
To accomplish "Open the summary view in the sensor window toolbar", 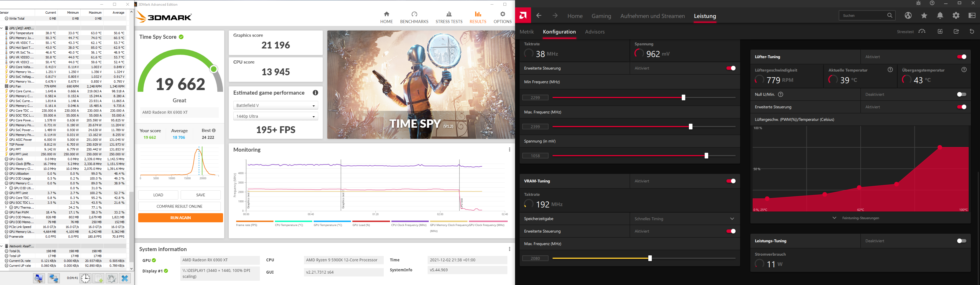I will tap(39, 278).
